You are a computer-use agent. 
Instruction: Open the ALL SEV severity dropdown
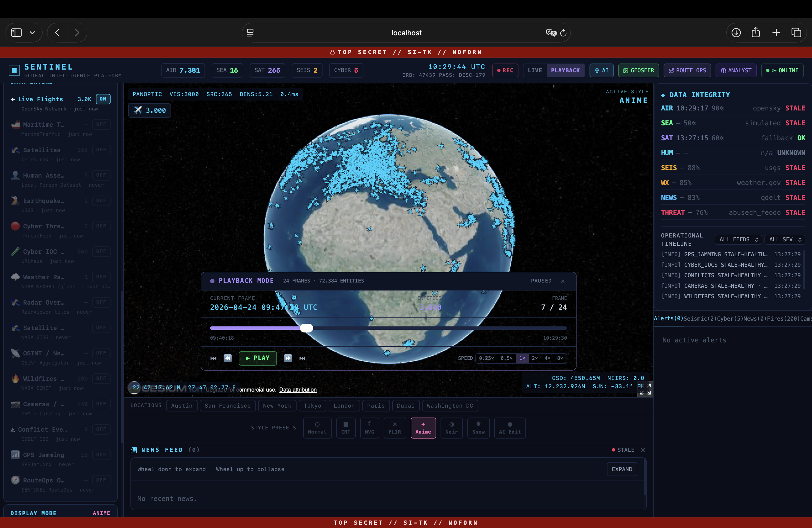(785, 240)
